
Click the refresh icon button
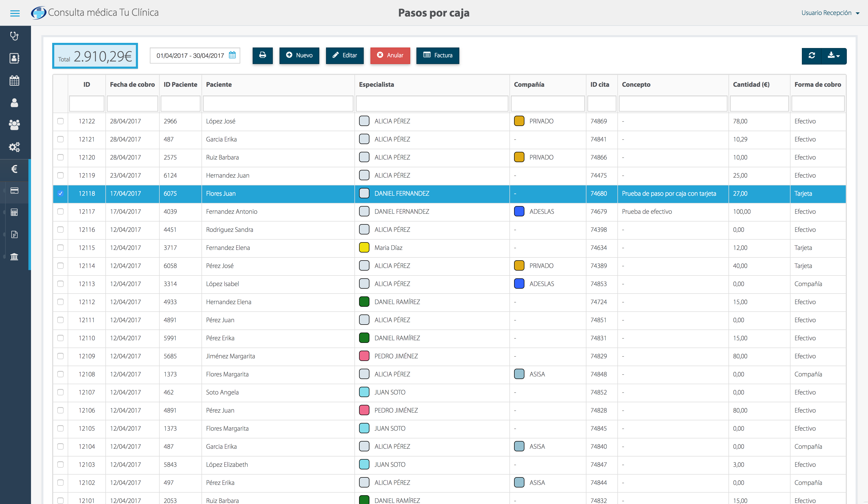[811, 56]
